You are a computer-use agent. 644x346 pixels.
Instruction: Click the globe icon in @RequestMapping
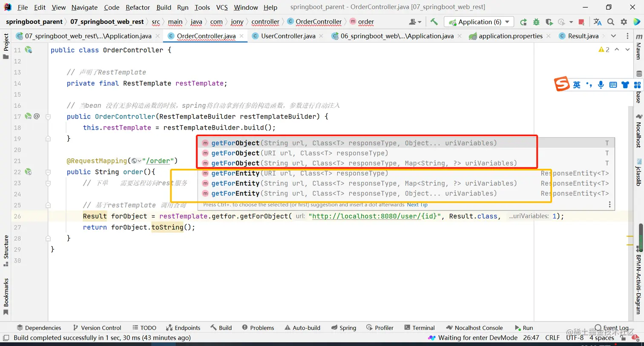(134, 161)
